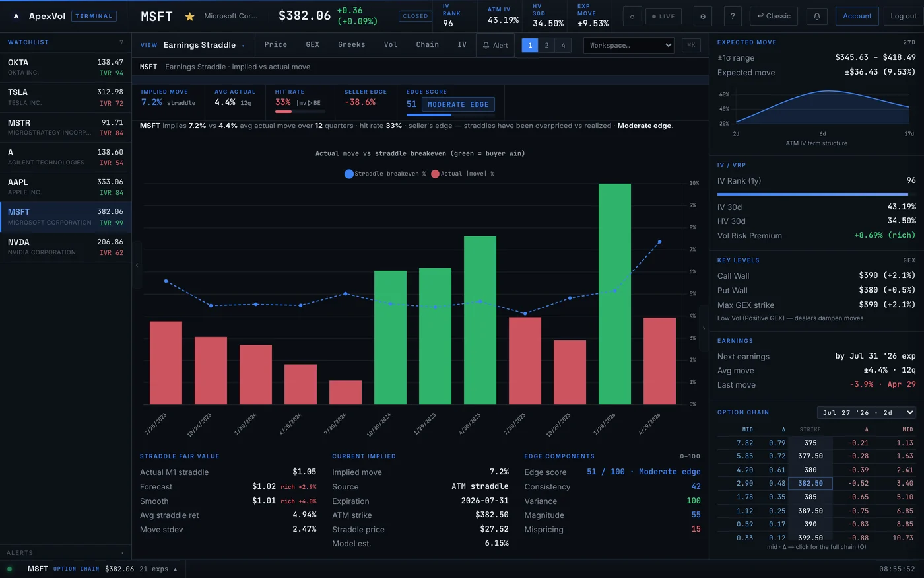Viewport: 924px width, 578px height.
Task: Click the 377.50 strike row
Action: [x=816, y=456]
